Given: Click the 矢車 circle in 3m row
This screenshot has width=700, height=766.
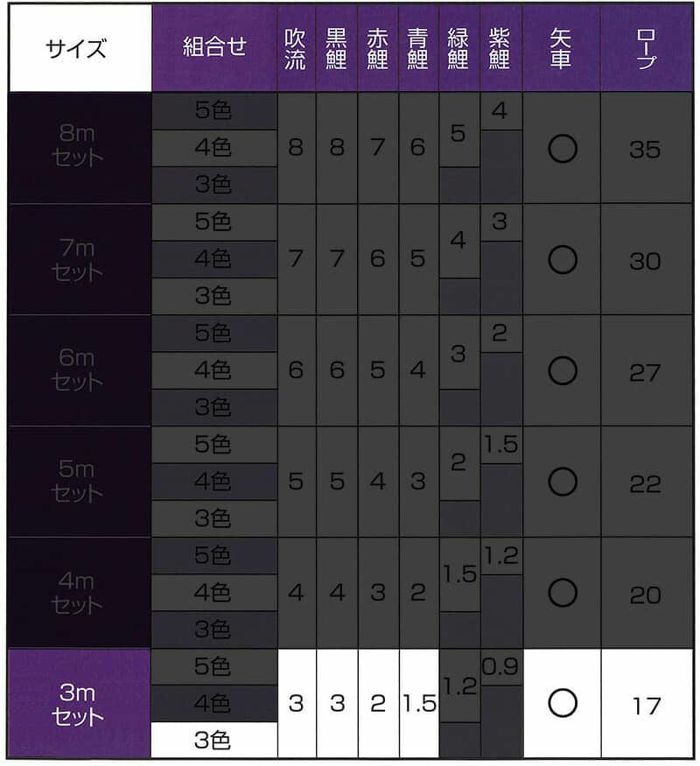Looking at the screenshot, I should (x=562, y=704).
